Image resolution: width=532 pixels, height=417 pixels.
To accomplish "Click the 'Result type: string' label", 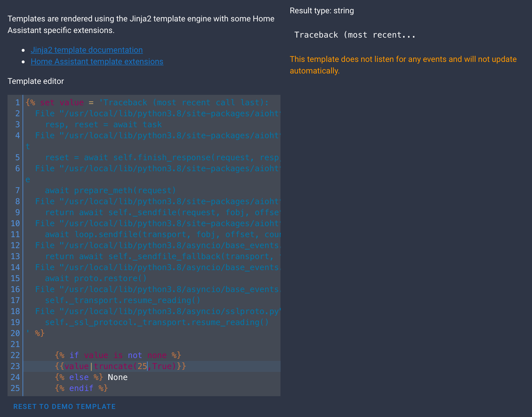I will click(x=322, y=10).
